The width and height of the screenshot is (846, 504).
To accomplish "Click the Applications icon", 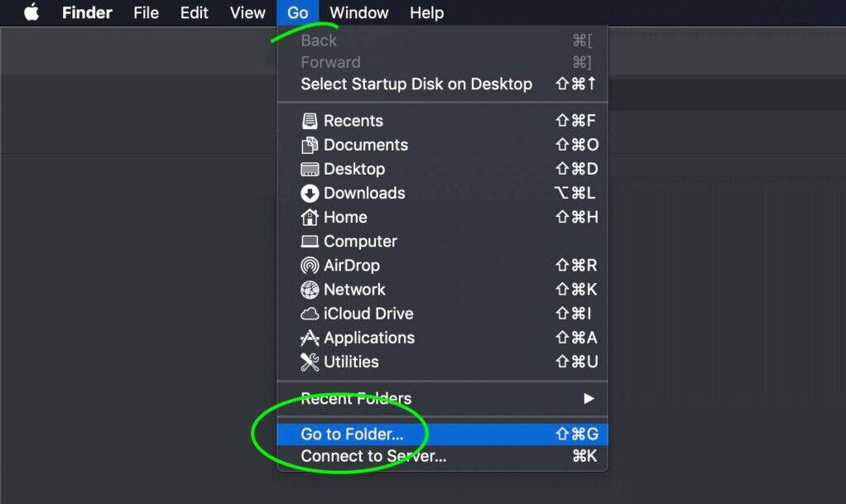I will click(310, 338).
